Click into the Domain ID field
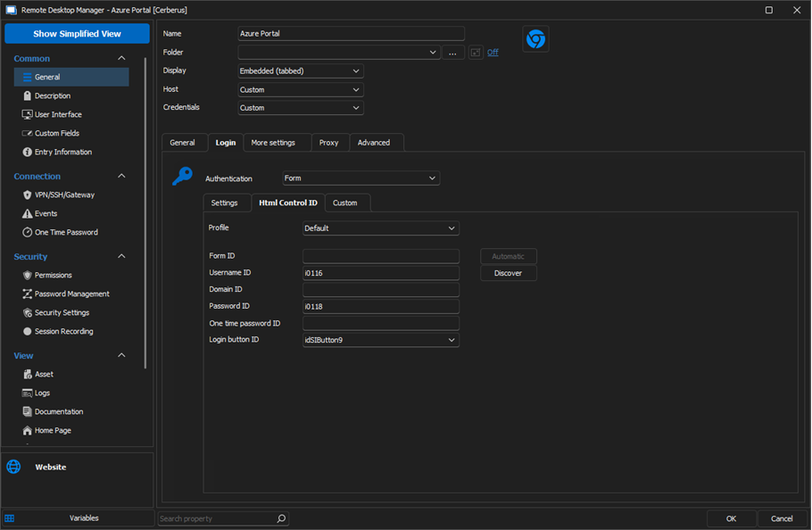The image size is (812, 530). coord(381,290)
